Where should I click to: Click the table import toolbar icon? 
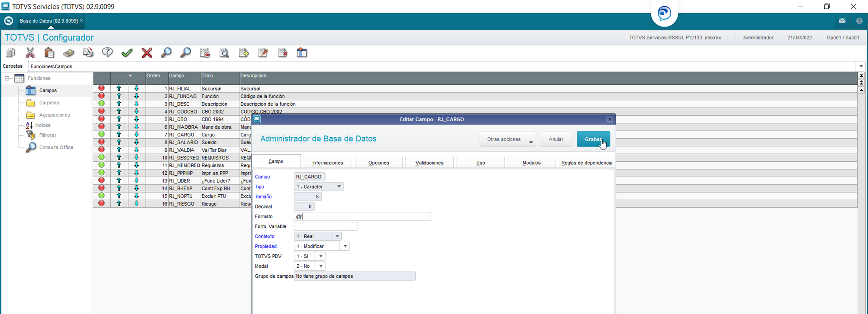(302, 53)
